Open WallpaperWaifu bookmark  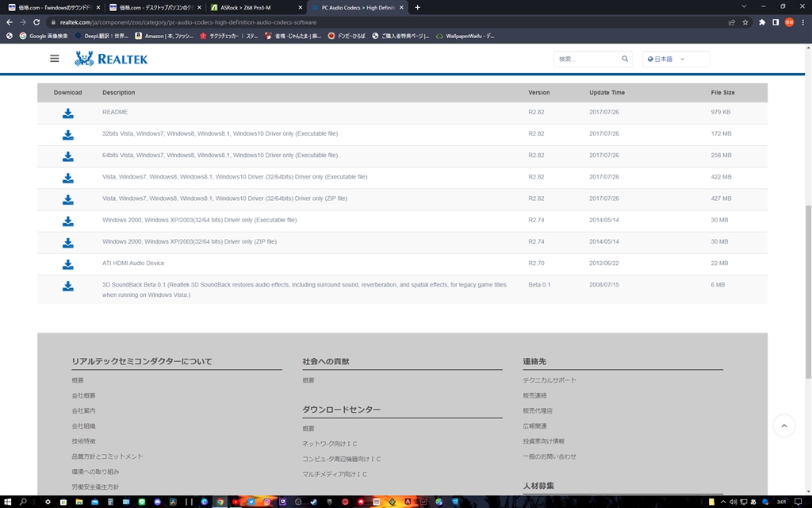[x=465, y=36]
